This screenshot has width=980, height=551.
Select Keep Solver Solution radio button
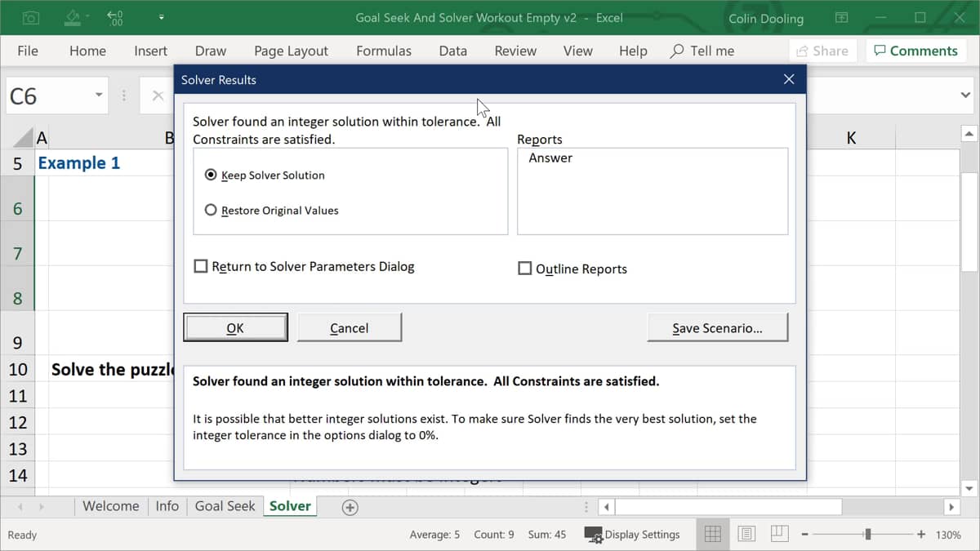[x=211, y=175]
